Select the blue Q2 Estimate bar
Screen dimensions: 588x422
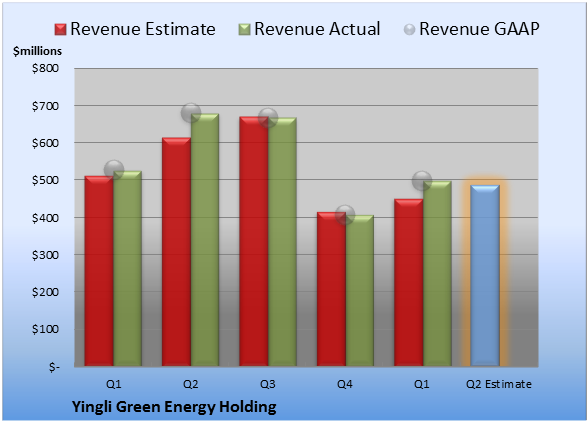click(485, 275)
